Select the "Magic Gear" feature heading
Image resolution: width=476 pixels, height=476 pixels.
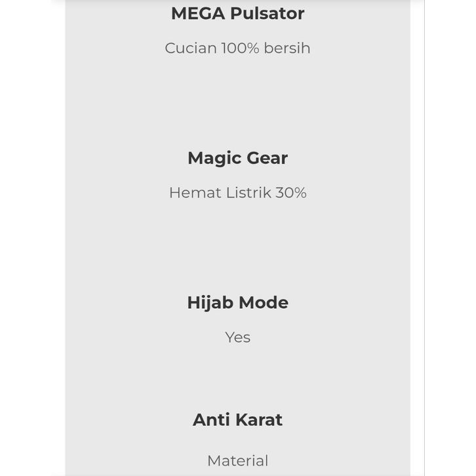[237, 158]
